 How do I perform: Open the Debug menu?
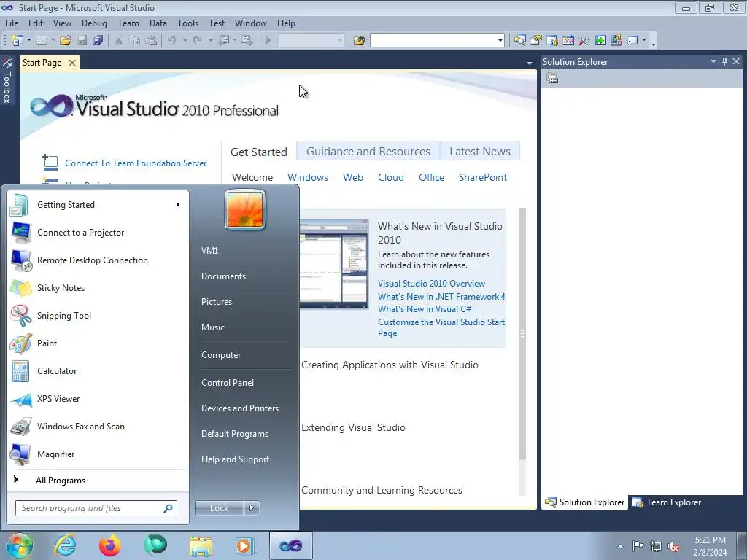(x=94, y=23)
